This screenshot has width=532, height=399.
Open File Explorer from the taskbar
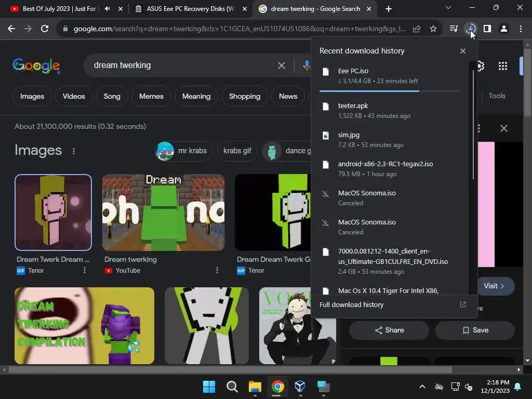pos(255,387)
